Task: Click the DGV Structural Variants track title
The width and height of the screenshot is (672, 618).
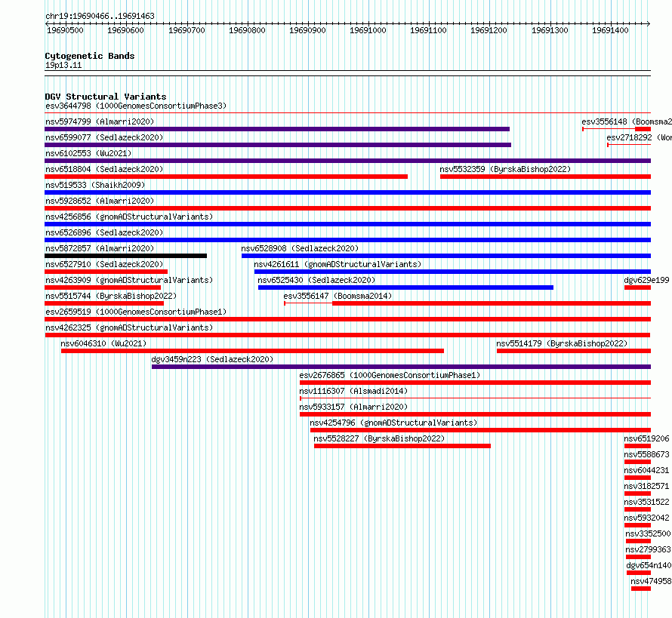Action: click(x=106, y=97)
